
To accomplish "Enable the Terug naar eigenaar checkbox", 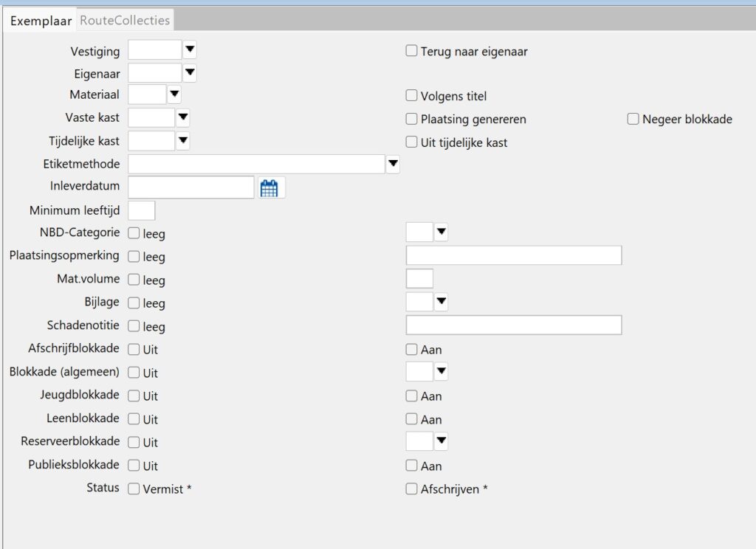I will [412, 52].
